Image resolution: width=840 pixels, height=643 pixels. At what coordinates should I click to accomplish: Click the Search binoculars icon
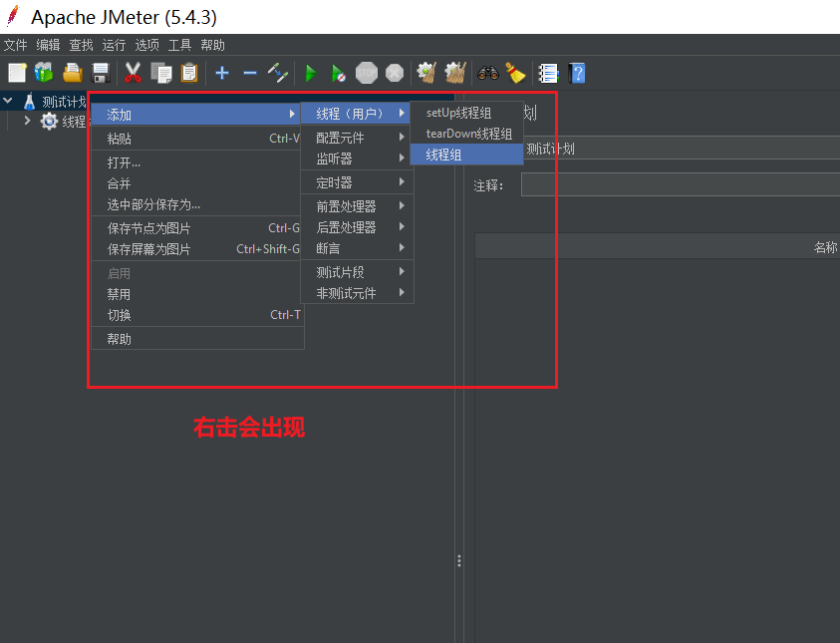point(488,73)
